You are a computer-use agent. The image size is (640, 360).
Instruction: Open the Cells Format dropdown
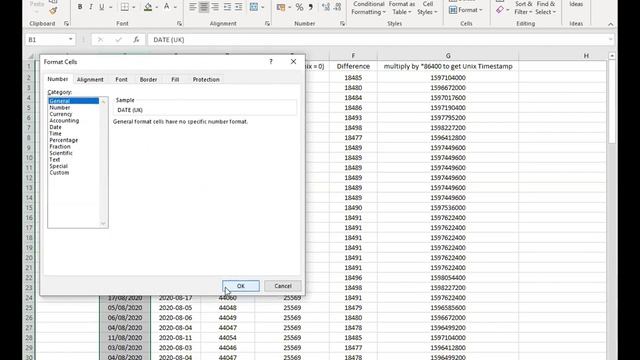tap(466, 10)
